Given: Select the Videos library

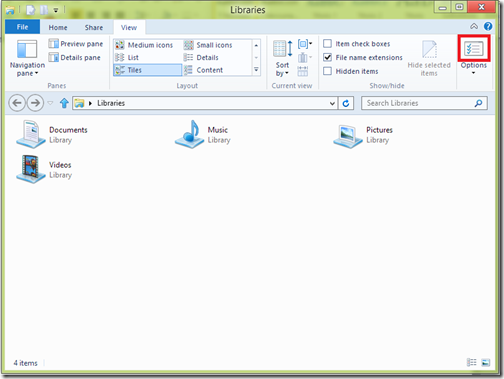Looking at the screenshot, I should pyautogui.click(x=44, y=169).
